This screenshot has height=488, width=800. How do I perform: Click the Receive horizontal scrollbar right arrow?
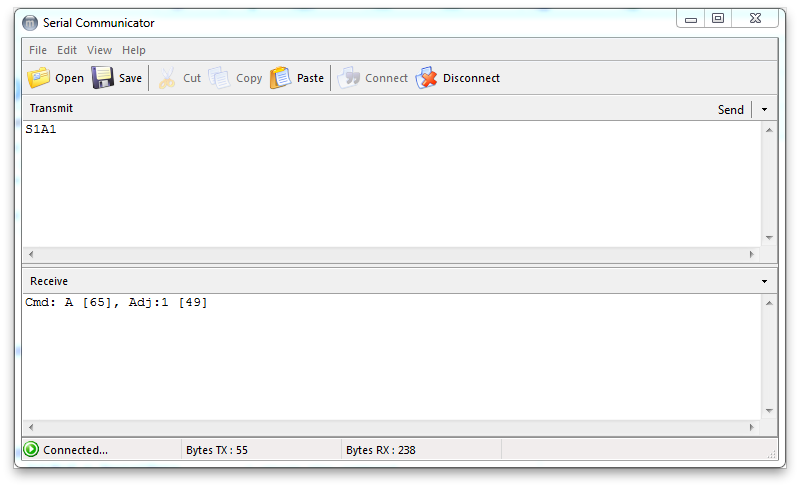pyautogui.click(x=753, y=428)
